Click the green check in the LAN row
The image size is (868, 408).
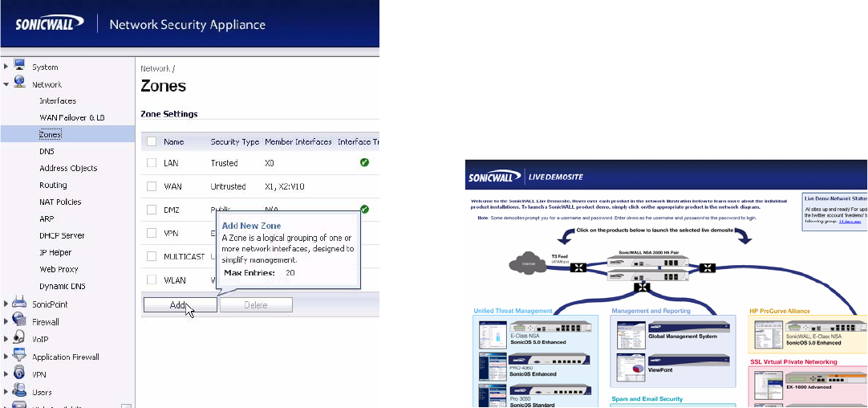pos(364,163)
